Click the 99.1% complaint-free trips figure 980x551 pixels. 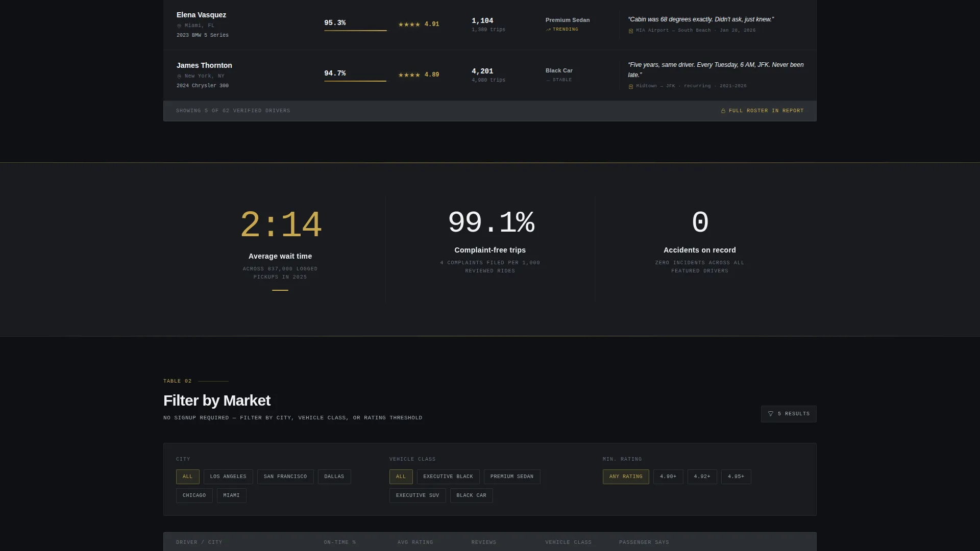pos(491,223)
